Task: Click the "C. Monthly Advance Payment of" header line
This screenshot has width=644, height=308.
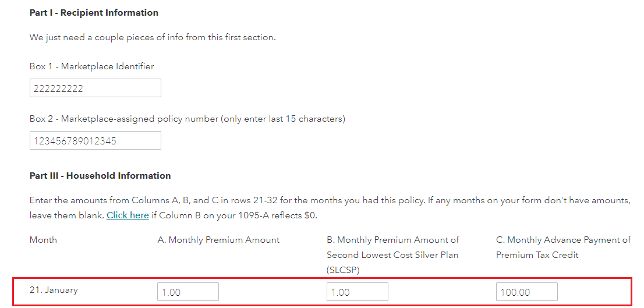Action: 563,240
